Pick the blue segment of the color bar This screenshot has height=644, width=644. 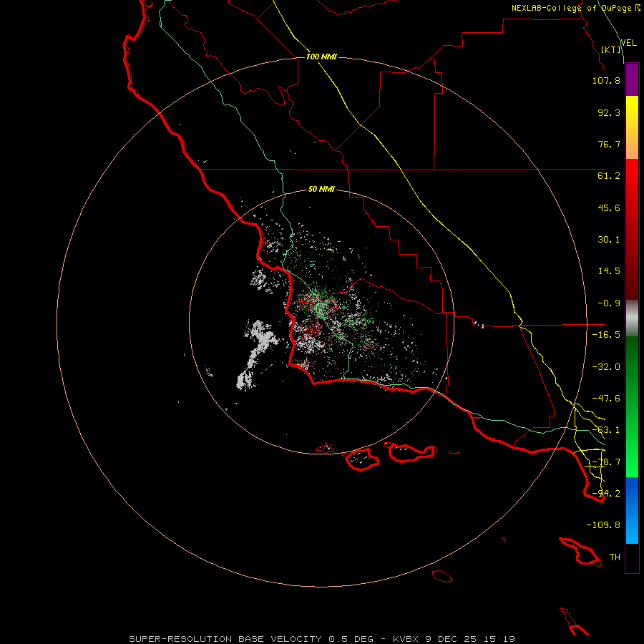pyautogui.click(x=632, y=510)
